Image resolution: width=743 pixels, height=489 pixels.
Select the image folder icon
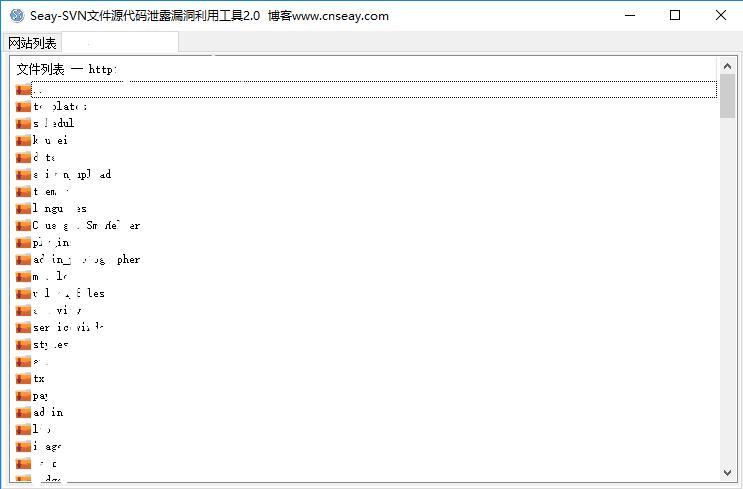point(23,446)
